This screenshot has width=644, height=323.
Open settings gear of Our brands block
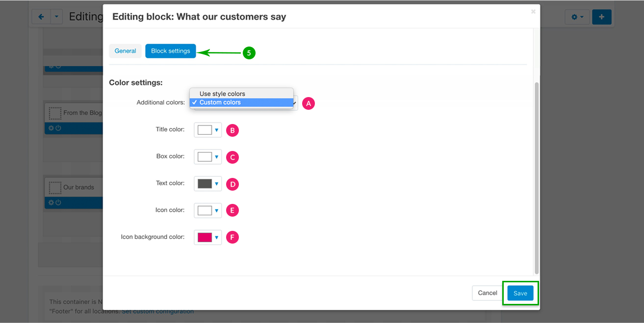[x=51, y=202]
